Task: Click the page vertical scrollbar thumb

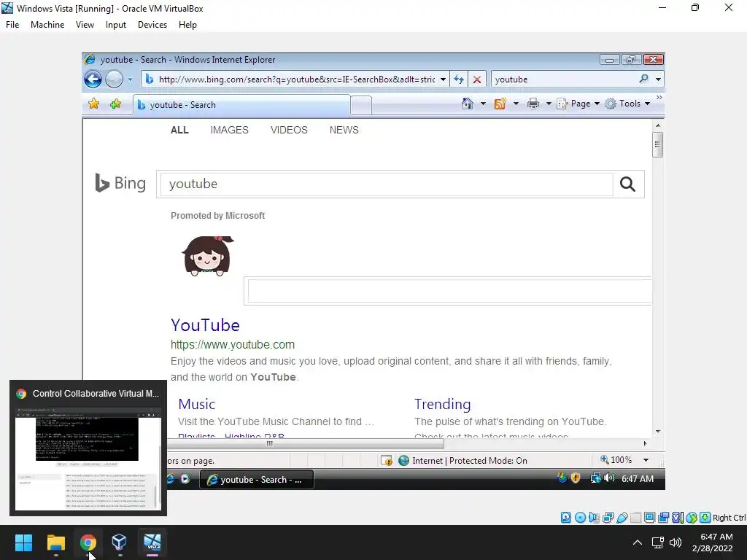Action: tap(658, 145)
